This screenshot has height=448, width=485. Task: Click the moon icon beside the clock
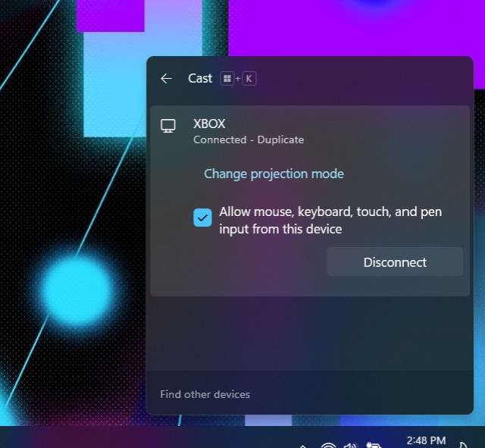point(463,446)
